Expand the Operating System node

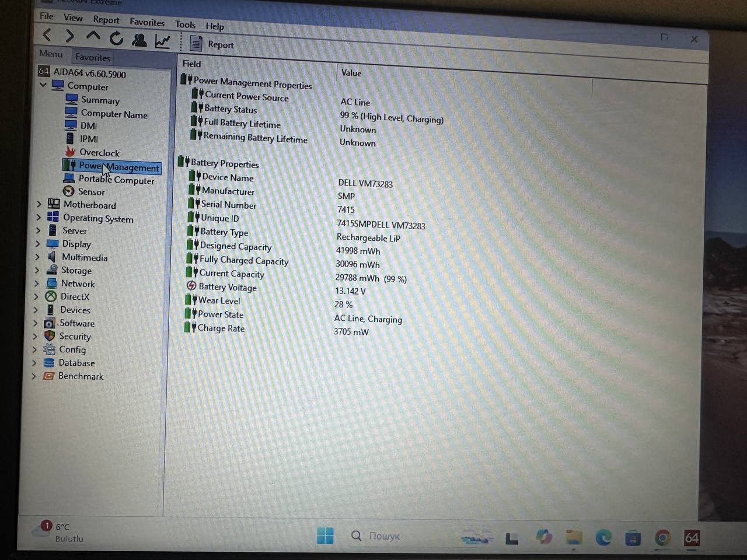(x=38, y=217)
